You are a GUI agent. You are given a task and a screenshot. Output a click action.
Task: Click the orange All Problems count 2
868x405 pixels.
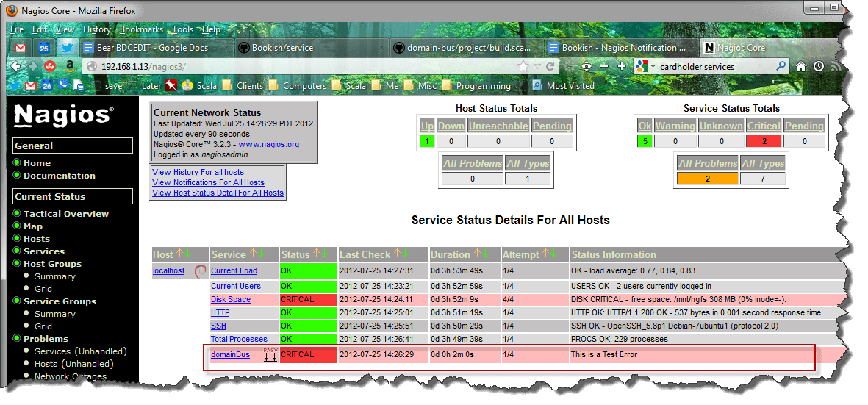coord(708,179)
